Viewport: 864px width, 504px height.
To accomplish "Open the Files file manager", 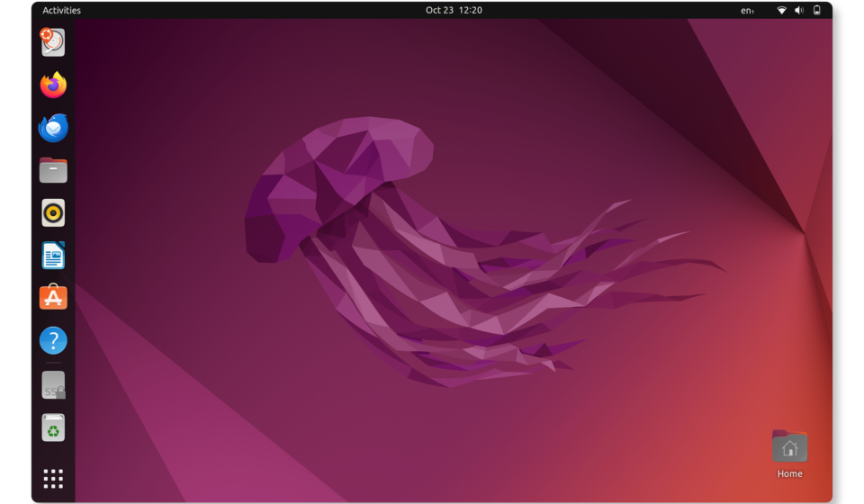I will tap(53, 170).
